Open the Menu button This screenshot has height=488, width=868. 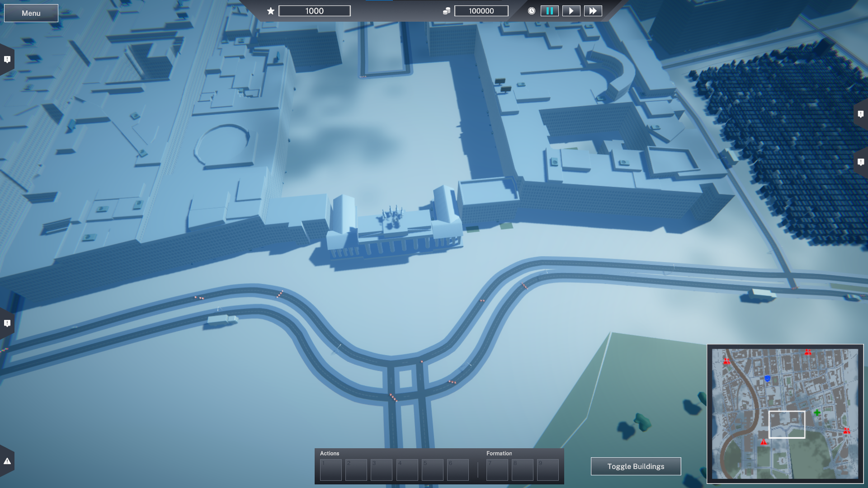pyautogui.click(x=31, y=13)
